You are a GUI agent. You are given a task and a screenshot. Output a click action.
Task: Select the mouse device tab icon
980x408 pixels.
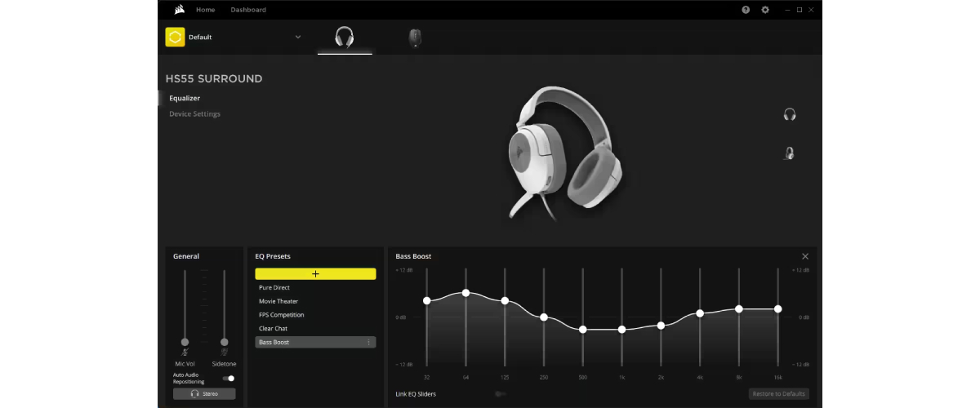[415, 38]
